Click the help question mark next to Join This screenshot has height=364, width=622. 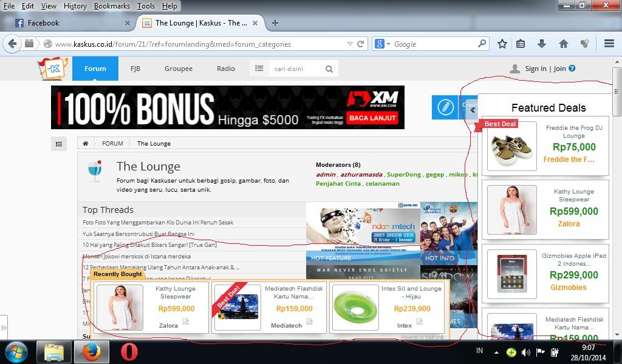[x=572, y=68]
